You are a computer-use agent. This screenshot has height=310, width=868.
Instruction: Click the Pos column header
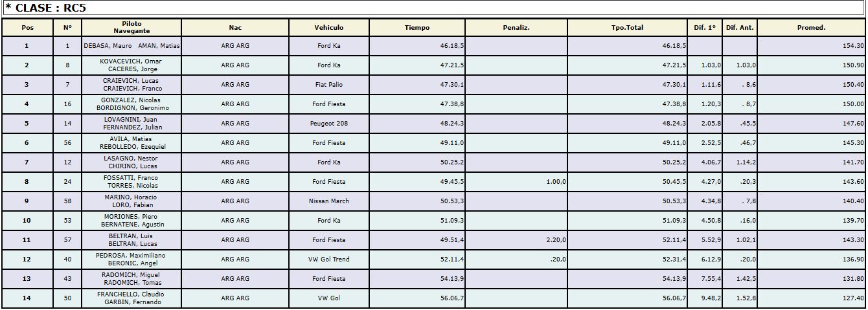(27, 28)
